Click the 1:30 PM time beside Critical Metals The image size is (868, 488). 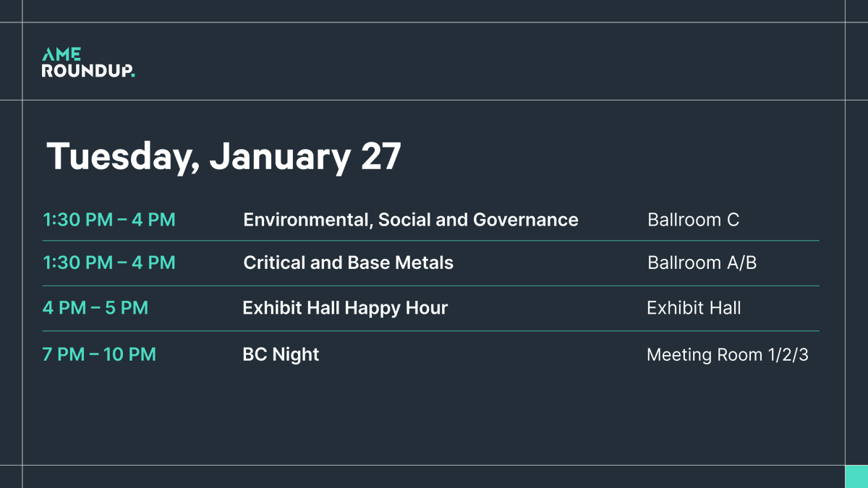109,262
